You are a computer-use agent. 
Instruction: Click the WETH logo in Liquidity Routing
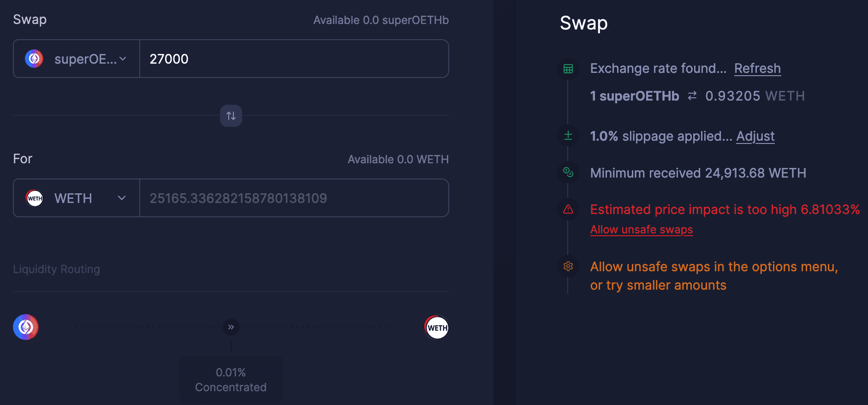tap(436, 328)
